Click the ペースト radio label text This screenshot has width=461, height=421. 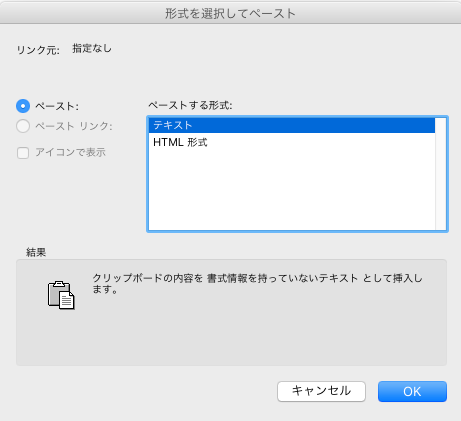coord(57,106)
